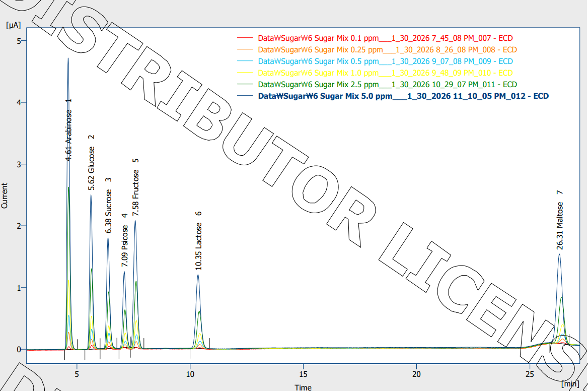Click the red legend line for 0.1 ppm
Screen dimensions: 588x391
(x=244, y=38)
